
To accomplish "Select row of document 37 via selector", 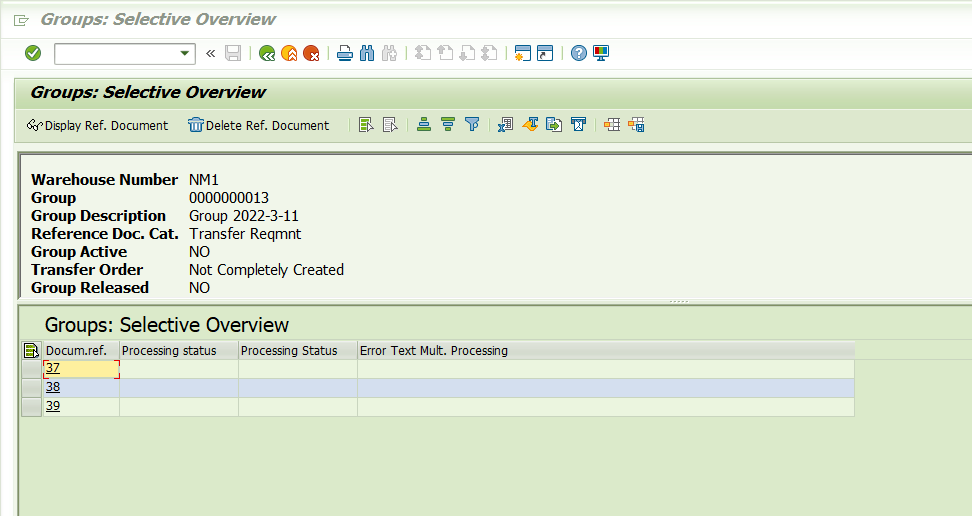I will tap(31, 369).
